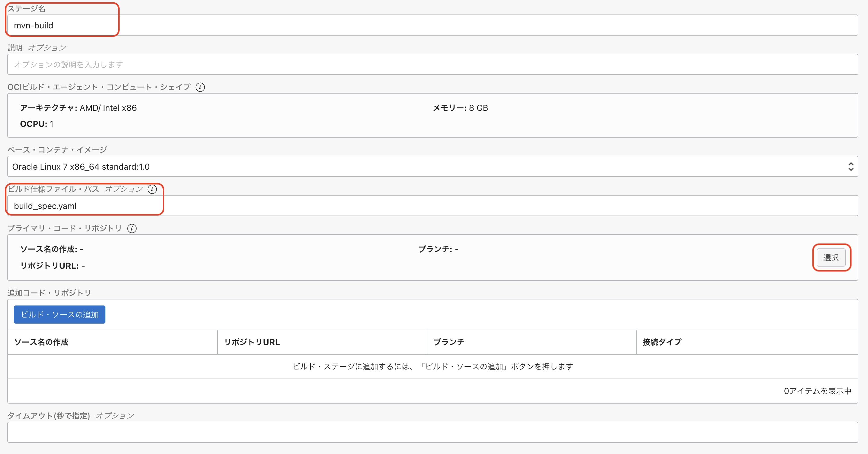Click the dropdown arrows on Oracle Linux selector
The height and width of the screenshot is (454, 868).
pyautogui.click(x=850, y=166)
